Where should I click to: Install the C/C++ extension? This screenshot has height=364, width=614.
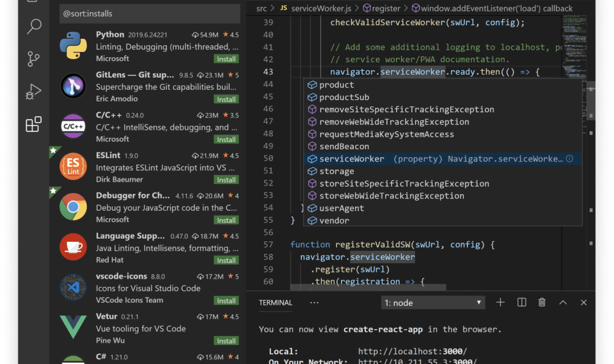pos(226,140)
